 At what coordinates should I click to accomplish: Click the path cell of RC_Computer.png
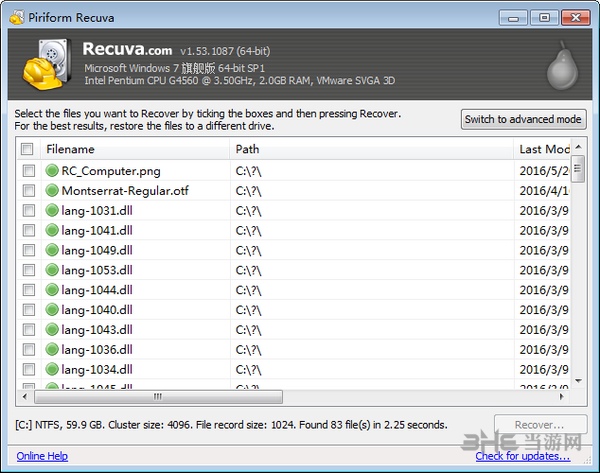click(x=372, y=171)
